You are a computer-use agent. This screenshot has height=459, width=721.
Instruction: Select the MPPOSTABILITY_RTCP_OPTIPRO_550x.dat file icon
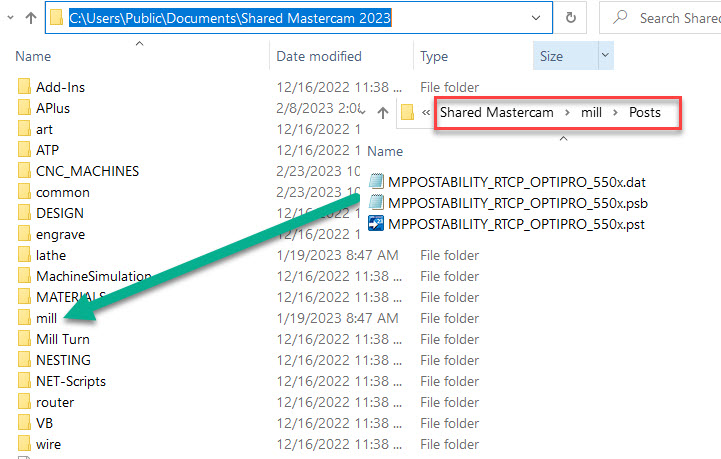tap(376, 181)
